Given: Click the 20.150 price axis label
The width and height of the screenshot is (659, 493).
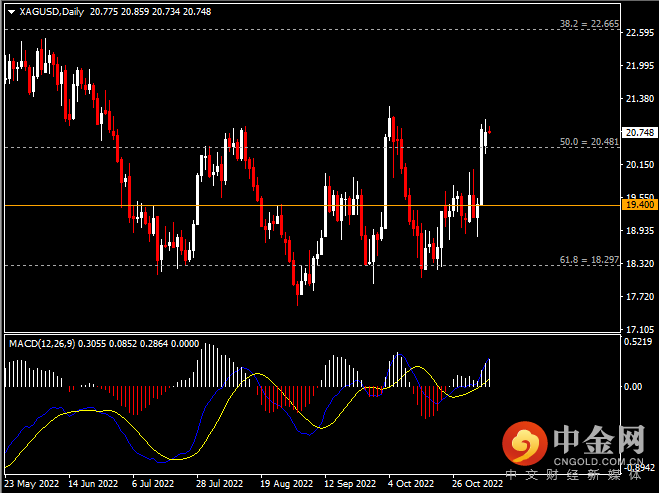Looking at the screenshot, I should (640, 164).
